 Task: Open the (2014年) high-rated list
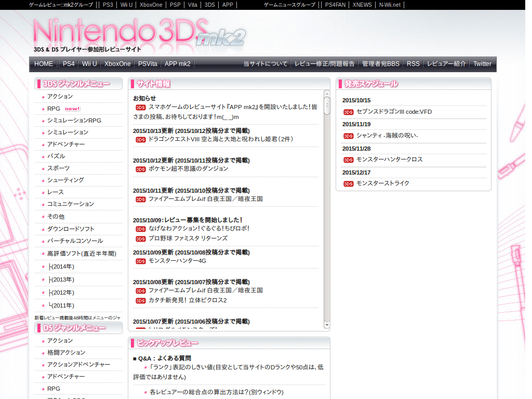click(x=61, y=267)
